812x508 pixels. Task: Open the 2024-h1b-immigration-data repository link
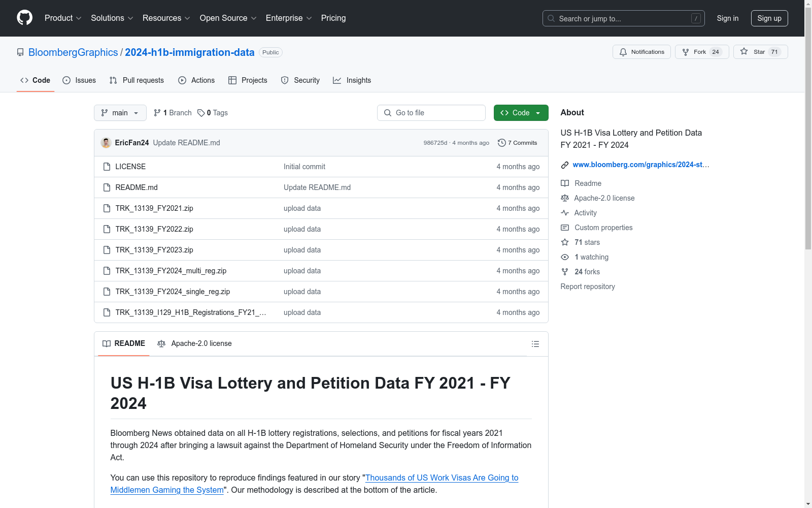190,52
